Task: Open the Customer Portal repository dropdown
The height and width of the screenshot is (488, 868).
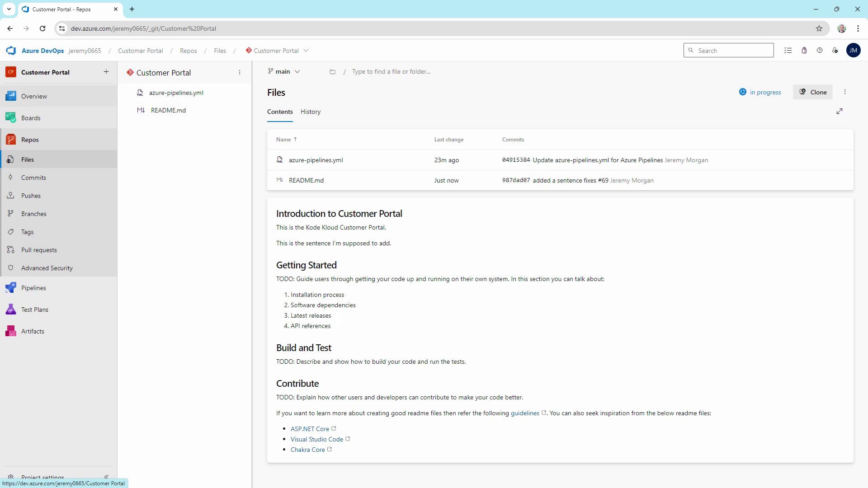Action: click(x=277, y=51)
